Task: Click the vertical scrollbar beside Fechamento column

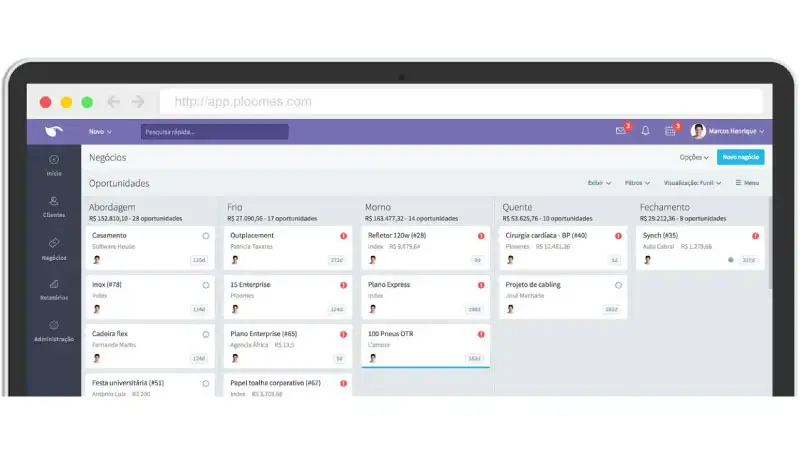Action: [769, 244]
